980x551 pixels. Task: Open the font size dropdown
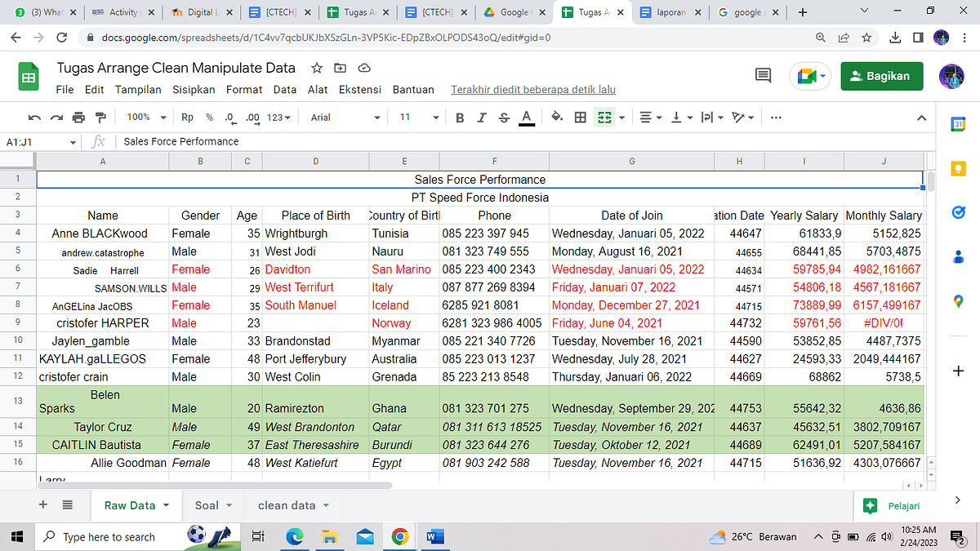pyautogui.click(x=418, y=117)
